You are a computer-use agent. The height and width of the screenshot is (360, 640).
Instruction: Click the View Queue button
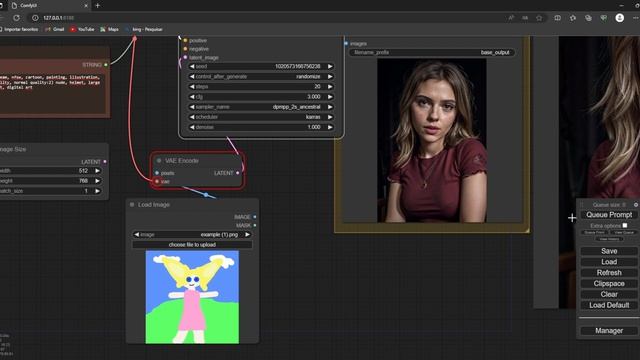(x=624, y=232)
